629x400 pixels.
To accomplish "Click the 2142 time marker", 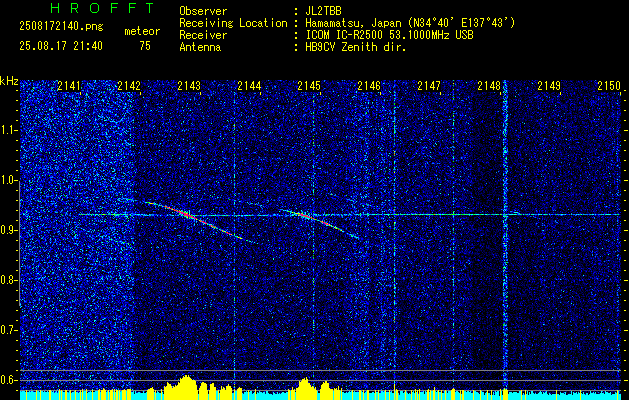I will [129, 86].
